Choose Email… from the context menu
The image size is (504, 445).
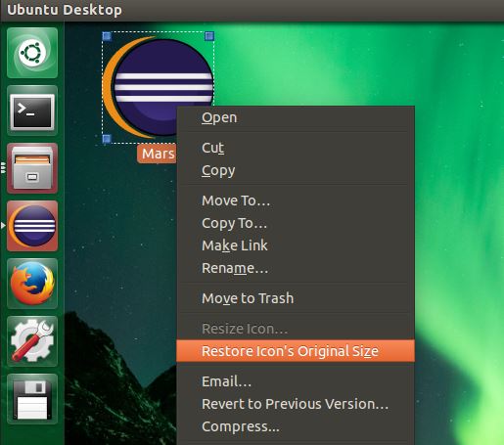(296, 381)
